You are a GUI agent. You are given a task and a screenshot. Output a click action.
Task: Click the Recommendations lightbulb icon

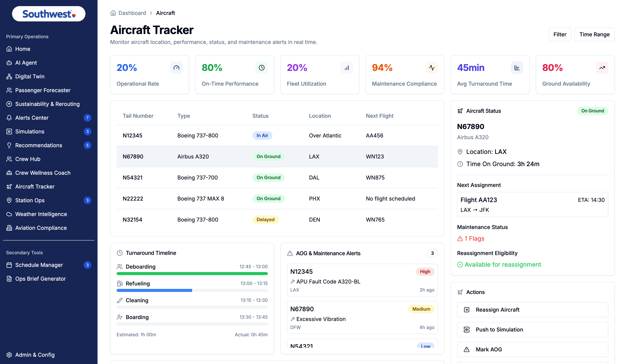click(x=9, y=145)
